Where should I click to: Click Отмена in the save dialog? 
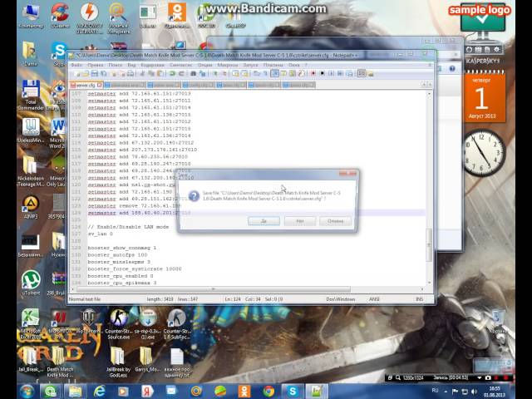(x=336, y=221)
